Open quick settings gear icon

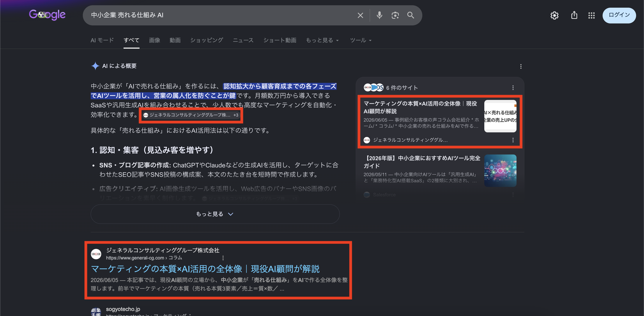tap(554, 16)
